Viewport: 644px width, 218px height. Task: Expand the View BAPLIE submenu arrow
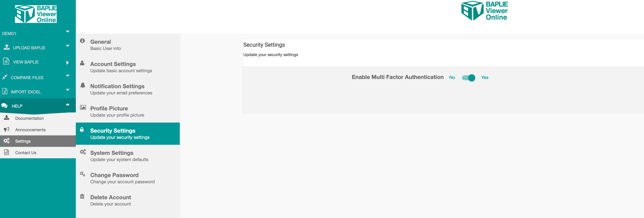(67, 63)
